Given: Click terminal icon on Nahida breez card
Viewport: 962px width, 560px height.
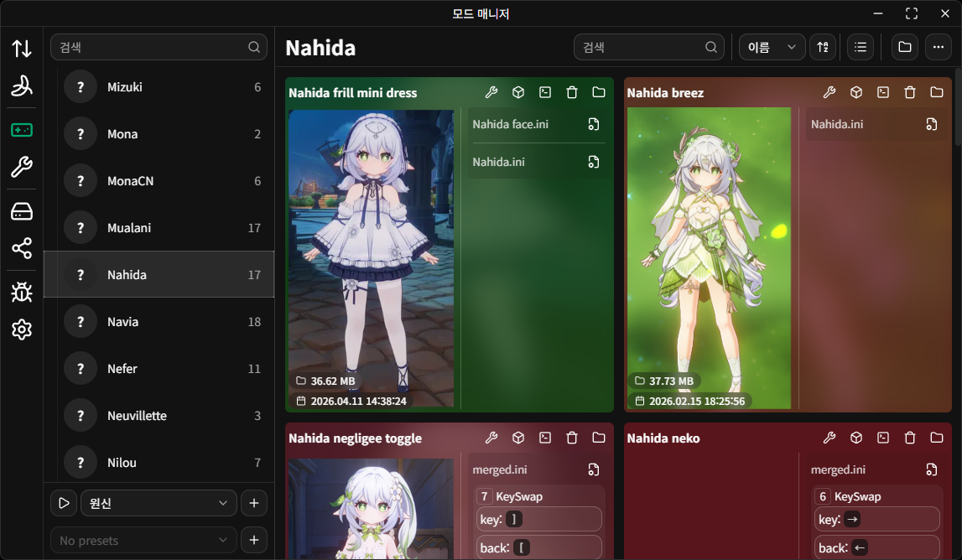Looking at the screenshot, I should pos(883,92).
